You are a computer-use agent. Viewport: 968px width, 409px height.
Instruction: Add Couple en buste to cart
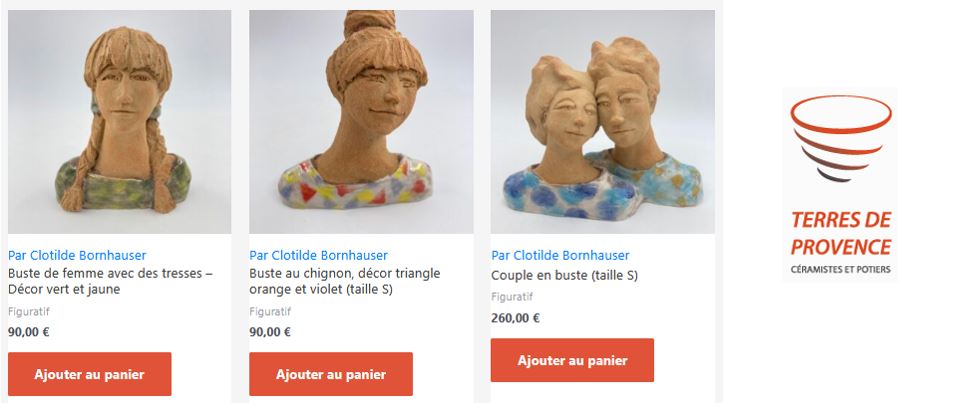[x=572, y=360]
